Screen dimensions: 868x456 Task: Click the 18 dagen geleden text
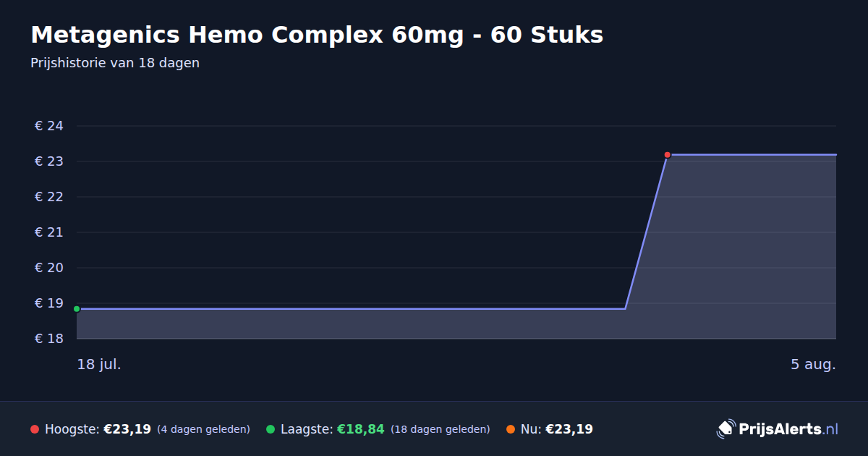point(440,429)
